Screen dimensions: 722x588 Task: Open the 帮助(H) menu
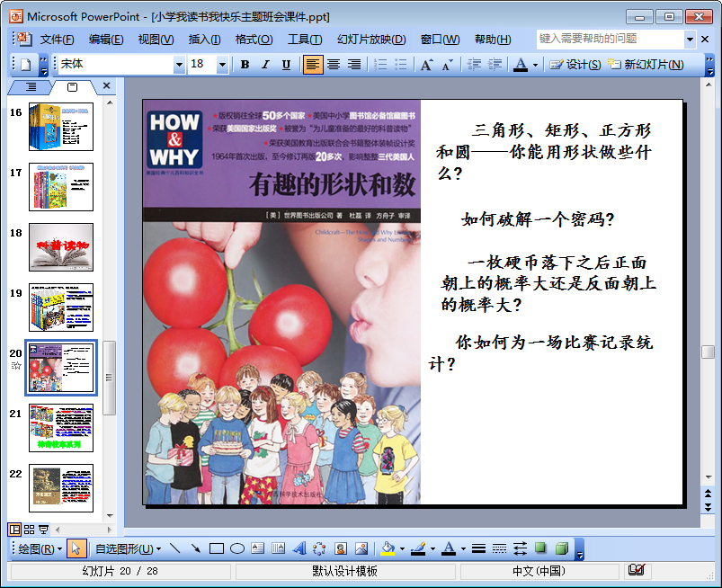[x=493, y=40]
